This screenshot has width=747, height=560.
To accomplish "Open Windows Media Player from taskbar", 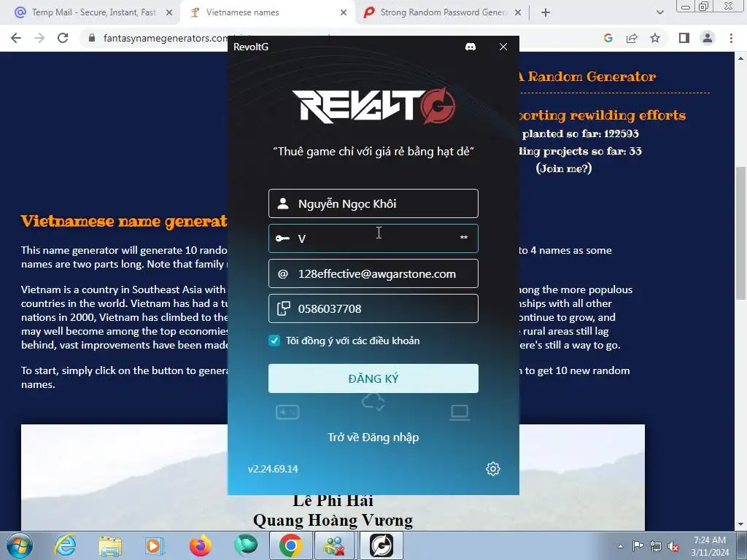I will click(x=155, y=545).
